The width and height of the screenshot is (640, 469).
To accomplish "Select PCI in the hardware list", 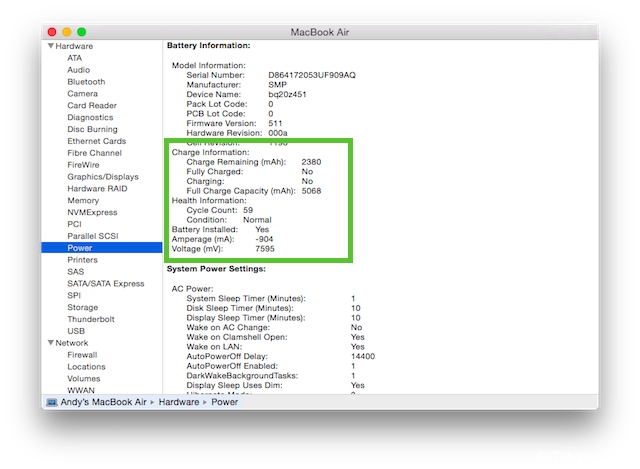I will pos(74,224).
